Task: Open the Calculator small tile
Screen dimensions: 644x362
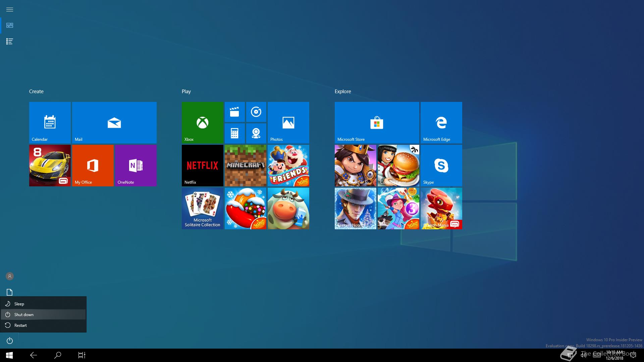Action: [x=234, y=133]
